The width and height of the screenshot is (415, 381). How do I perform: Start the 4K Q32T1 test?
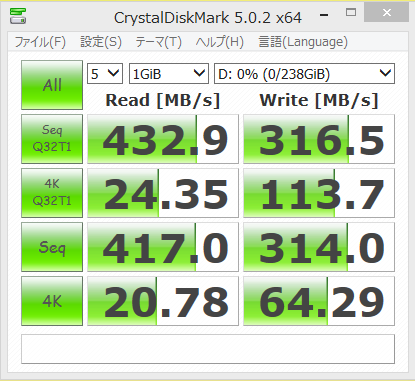[x=52, y=193]
